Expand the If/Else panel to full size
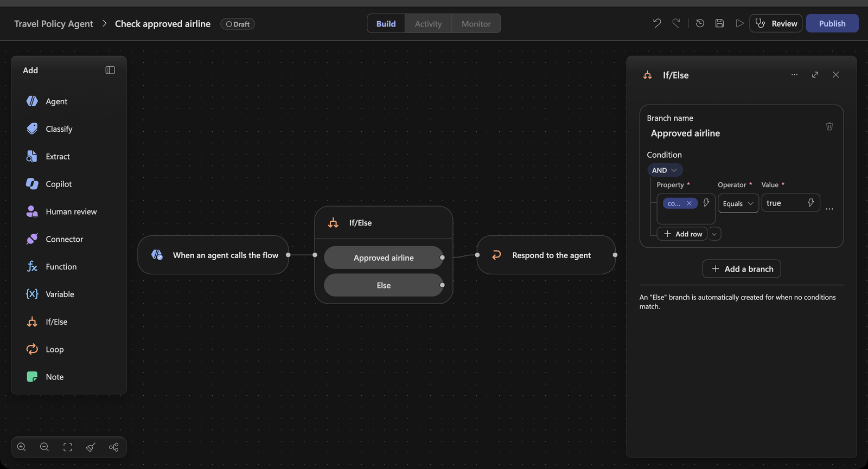This screenshot has height=469, width=868. (x=815, y=75)
